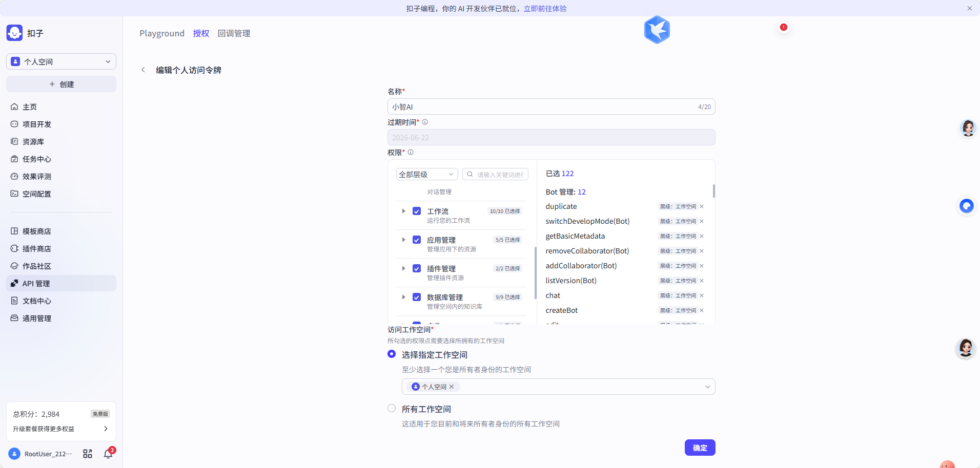Open 作品社区 icon in sidebar

click(14, 266)
